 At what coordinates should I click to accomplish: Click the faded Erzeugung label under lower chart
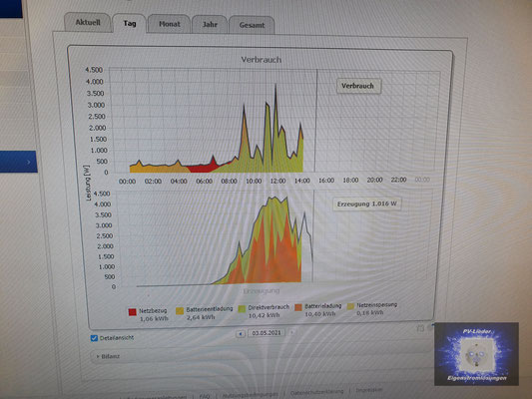pos(262,290)
